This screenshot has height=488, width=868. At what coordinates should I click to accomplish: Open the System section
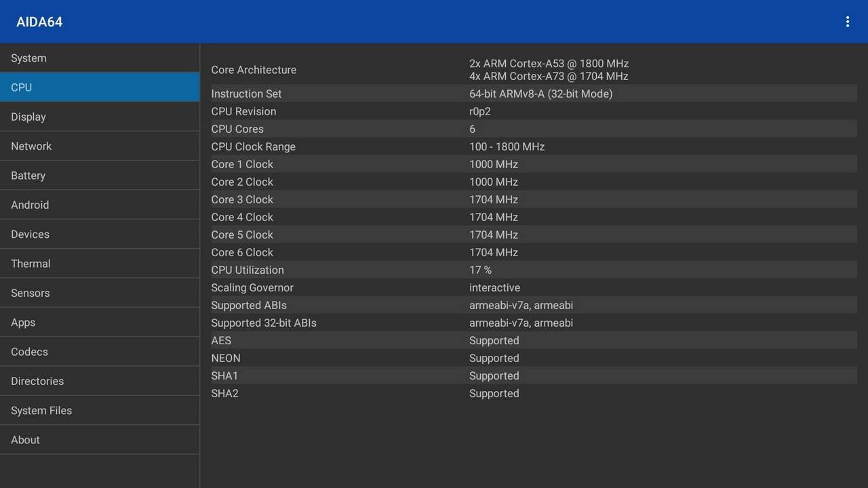[x=100, y=58]
